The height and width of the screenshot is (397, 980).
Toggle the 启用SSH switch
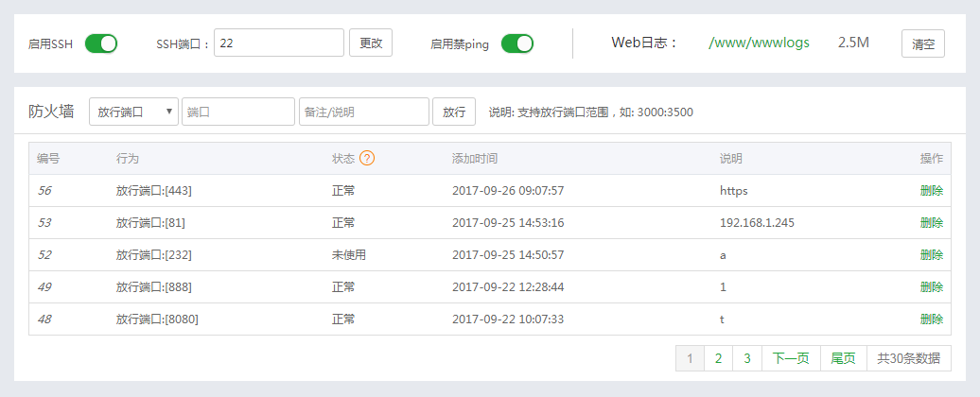pyautogui.click(x=101, y=43)
